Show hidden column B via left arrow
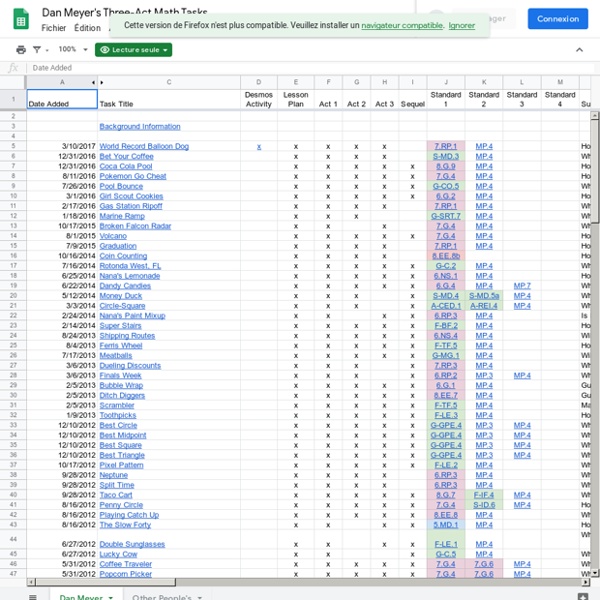Image resolution: width=600 pixels, height=600 pixels. [x=93, y=82]
